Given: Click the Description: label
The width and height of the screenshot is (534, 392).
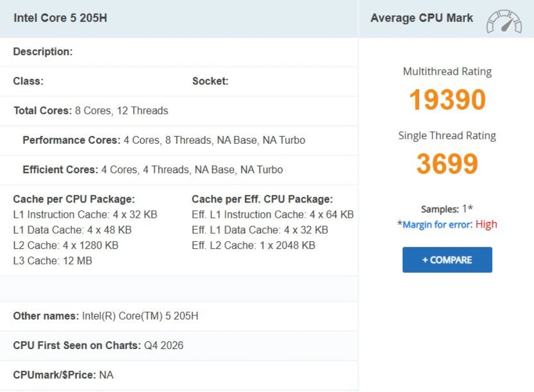Looking at the screenshot, I should [43, 52].
